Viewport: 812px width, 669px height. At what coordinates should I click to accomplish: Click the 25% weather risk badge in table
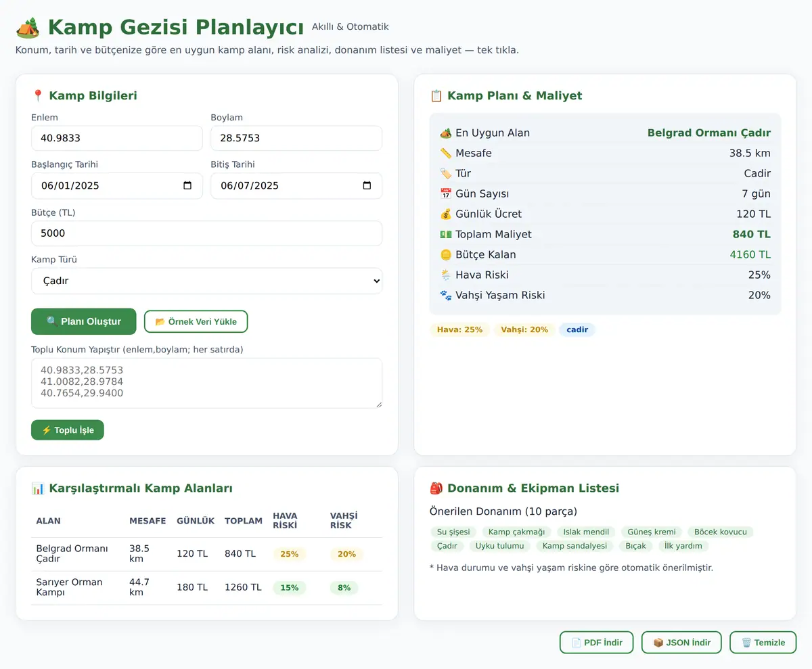290,554
